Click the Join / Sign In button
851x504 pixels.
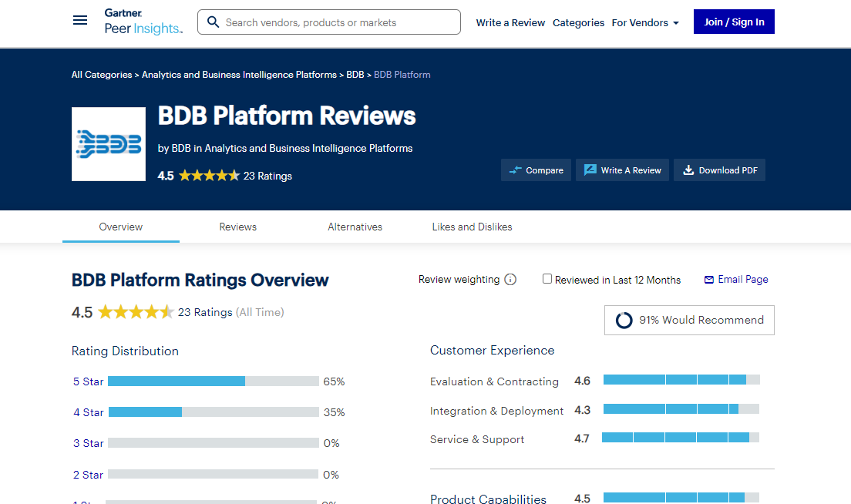734,22
